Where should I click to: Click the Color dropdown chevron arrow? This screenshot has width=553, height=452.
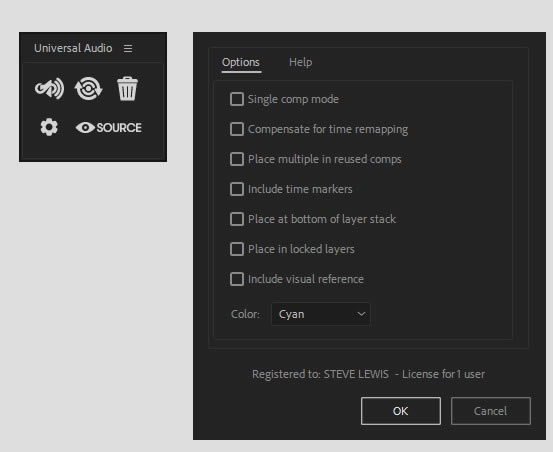coord(361,314)
